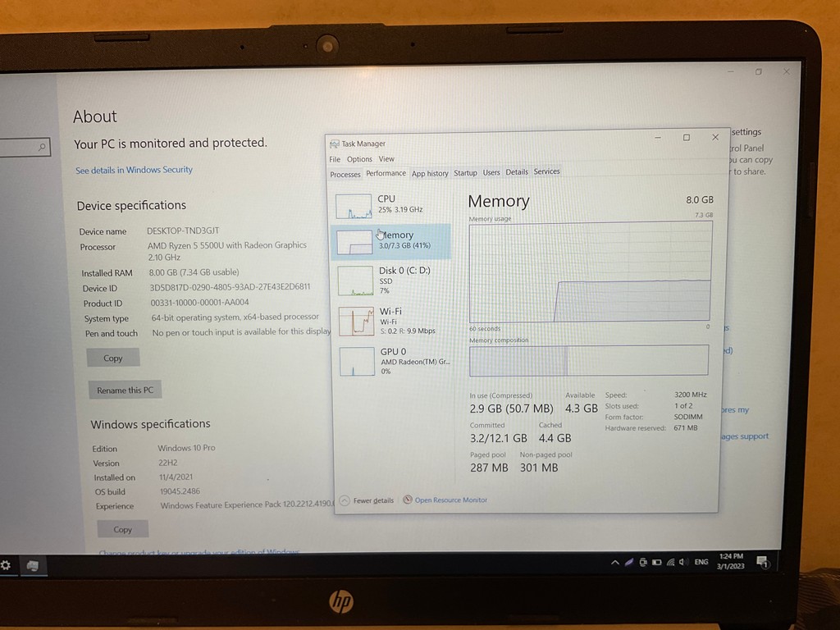Open Disk 0 (C: D:) performance view
840x630 pixels.
click(391, 280)
